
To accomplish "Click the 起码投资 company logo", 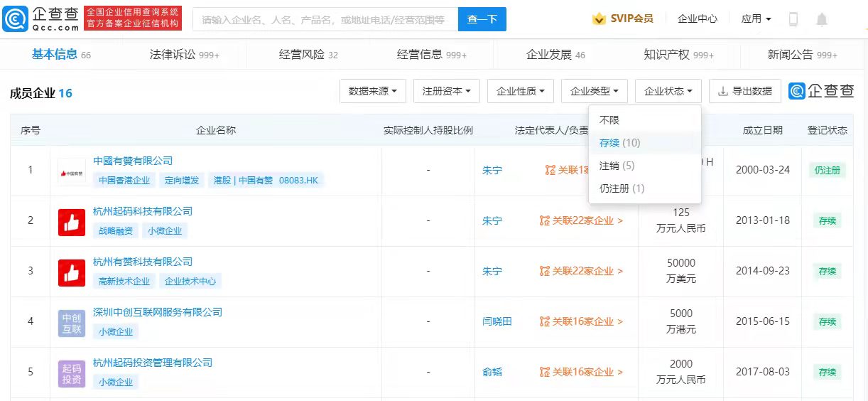I will (x=71, y=374).
